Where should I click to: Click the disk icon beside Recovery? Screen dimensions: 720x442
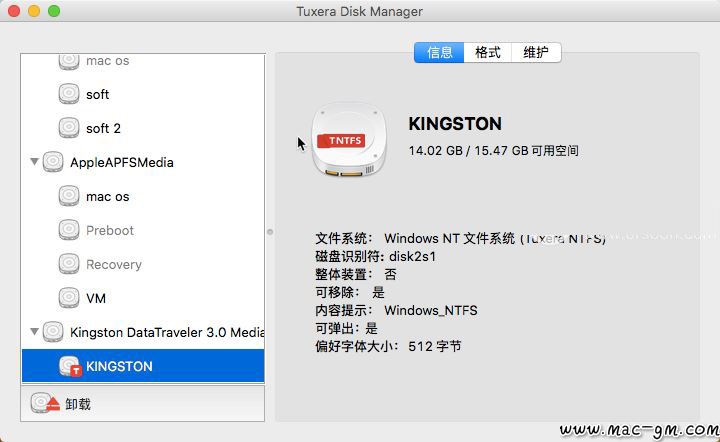(69, 263)
